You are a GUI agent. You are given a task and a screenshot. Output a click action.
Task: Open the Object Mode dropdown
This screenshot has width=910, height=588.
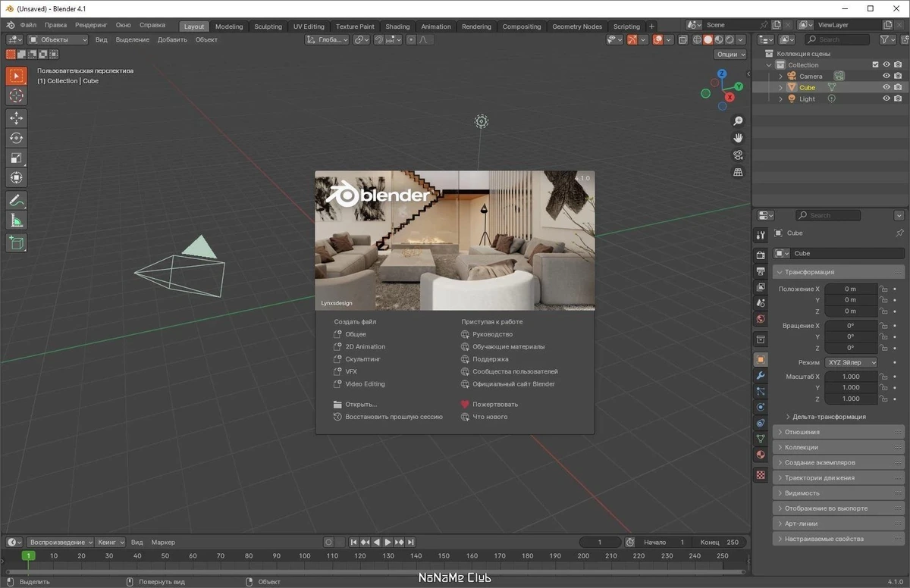(58, 39)
